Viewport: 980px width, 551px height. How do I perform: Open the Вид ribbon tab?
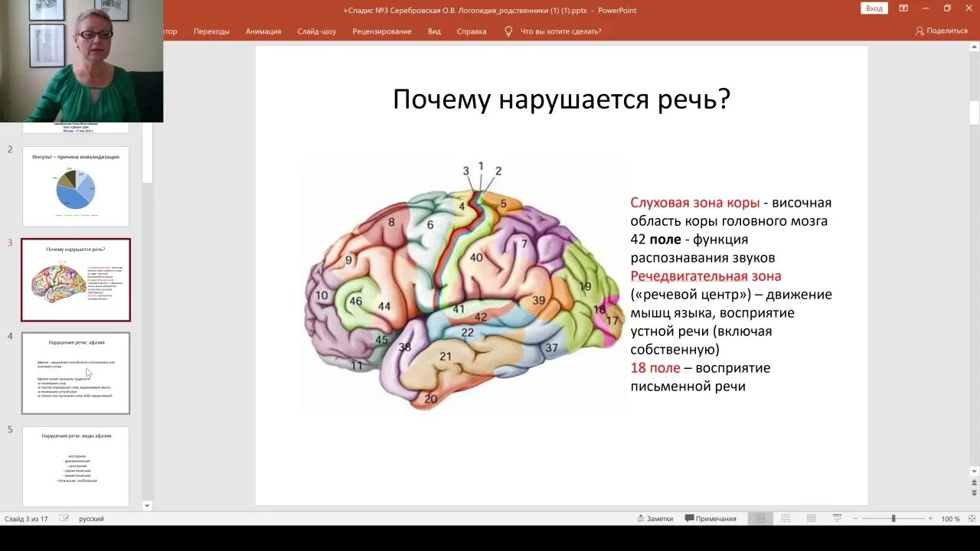(x=434, y=31)
